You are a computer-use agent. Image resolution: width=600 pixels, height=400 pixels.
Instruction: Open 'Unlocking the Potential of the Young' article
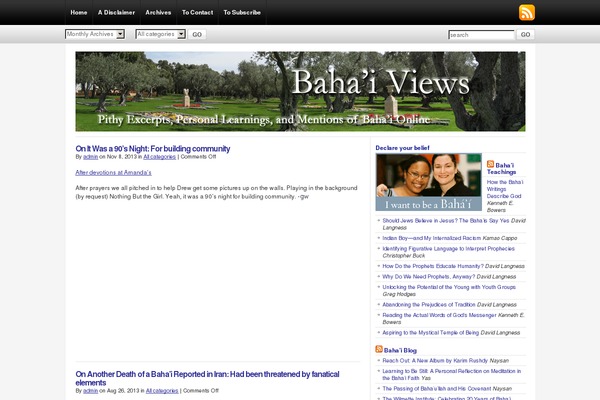point(449,287)
